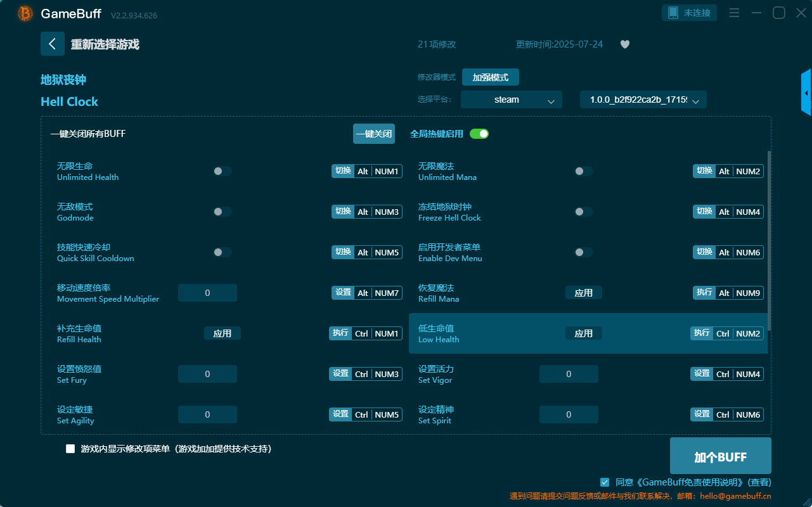Click the 一键关闭所有BUFF label
The image size is (812, 507).
point(88,134)
